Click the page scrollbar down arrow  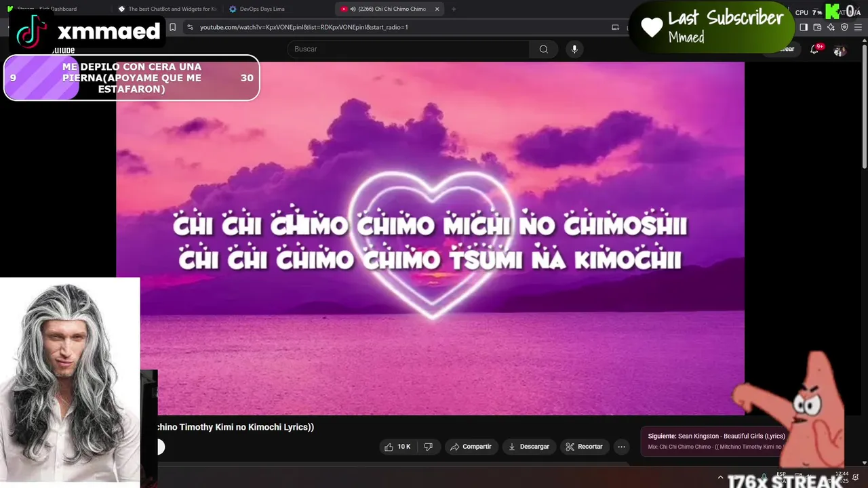click(864, 463)
